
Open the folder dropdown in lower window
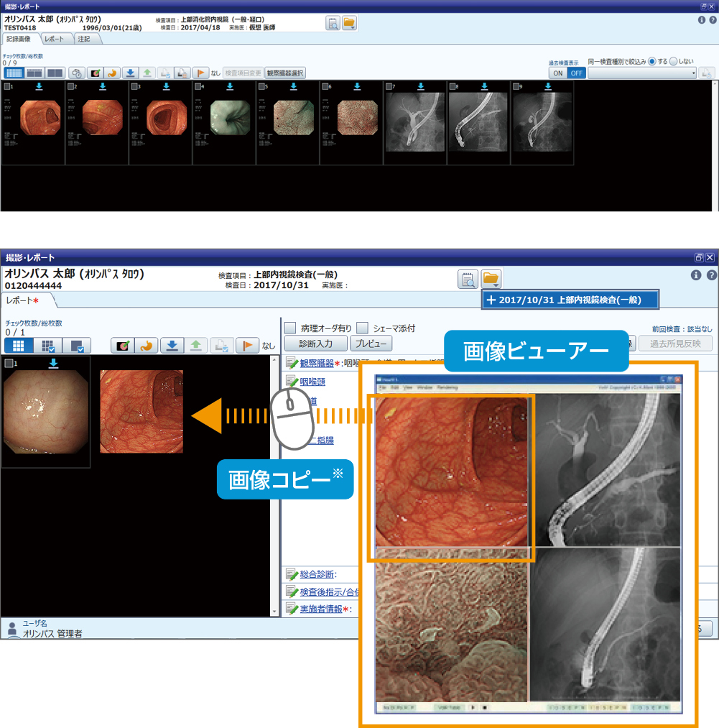491,279
